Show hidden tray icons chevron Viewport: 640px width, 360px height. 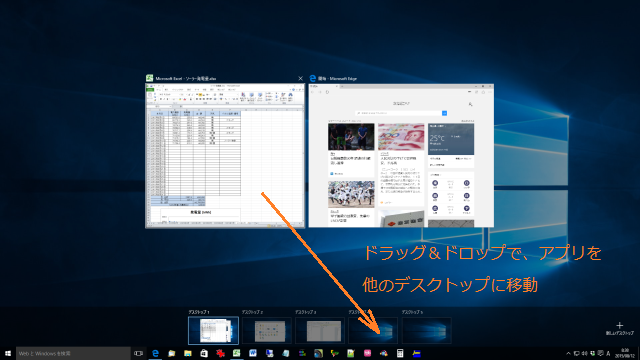[568, 353]
